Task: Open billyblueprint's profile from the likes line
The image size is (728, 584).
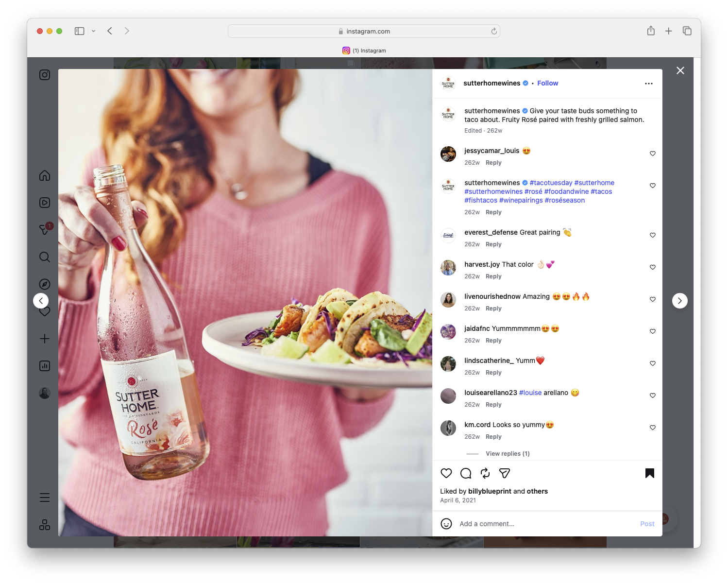Action: click(490, 491)
